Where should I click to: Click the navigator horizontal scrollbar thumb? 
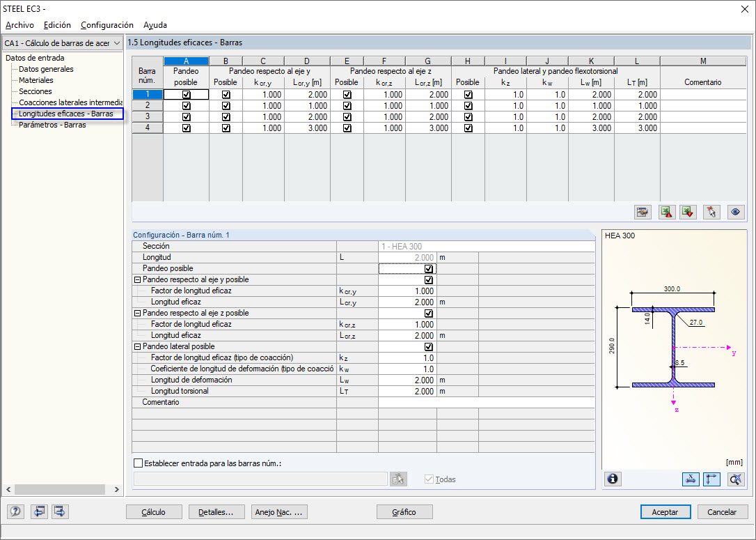coord(60,489)
